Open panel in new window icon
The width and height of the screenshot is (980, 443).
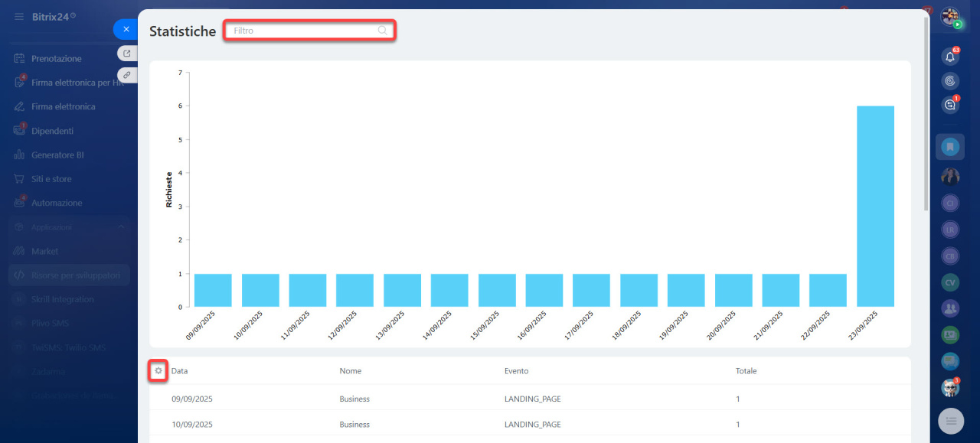click(x=127, y=54)
